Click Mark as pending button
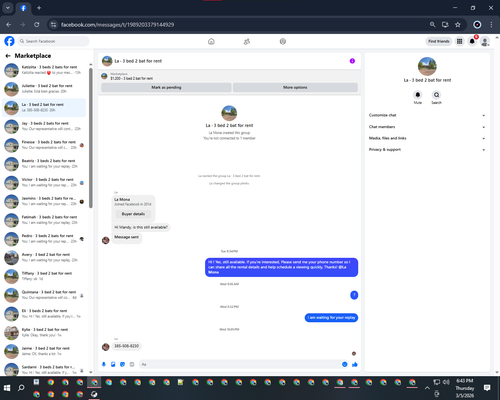This screenshot has height=400, width=500. [166, 87]
